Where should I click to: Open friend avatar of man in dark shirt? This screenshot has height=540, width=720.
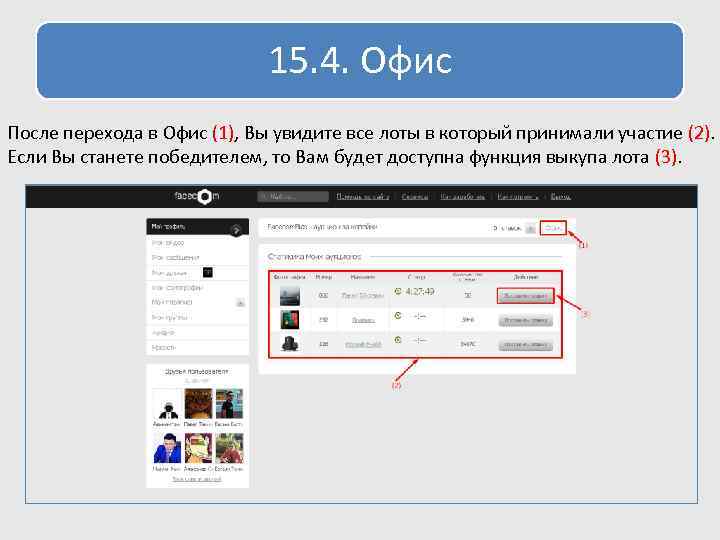229,404
